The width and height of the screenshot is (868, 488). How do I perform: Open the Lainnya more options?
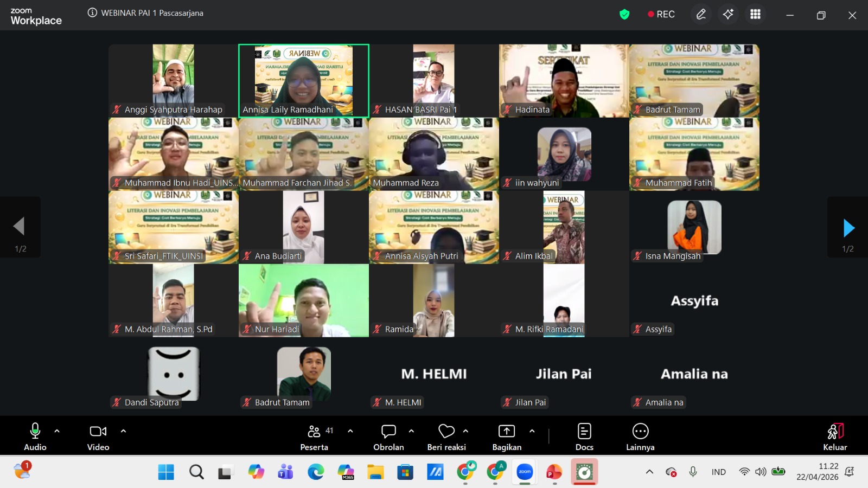coord(640,437)
